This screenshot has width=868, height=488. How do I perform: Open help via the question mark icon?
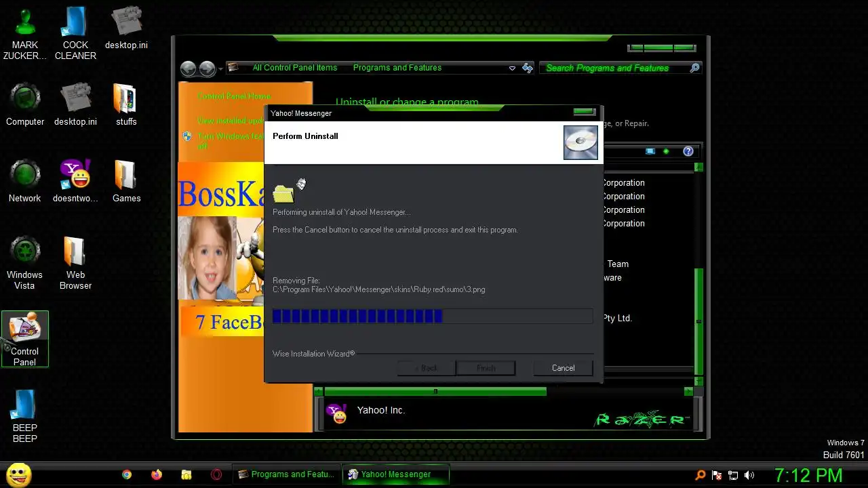[x=688, y=151]
